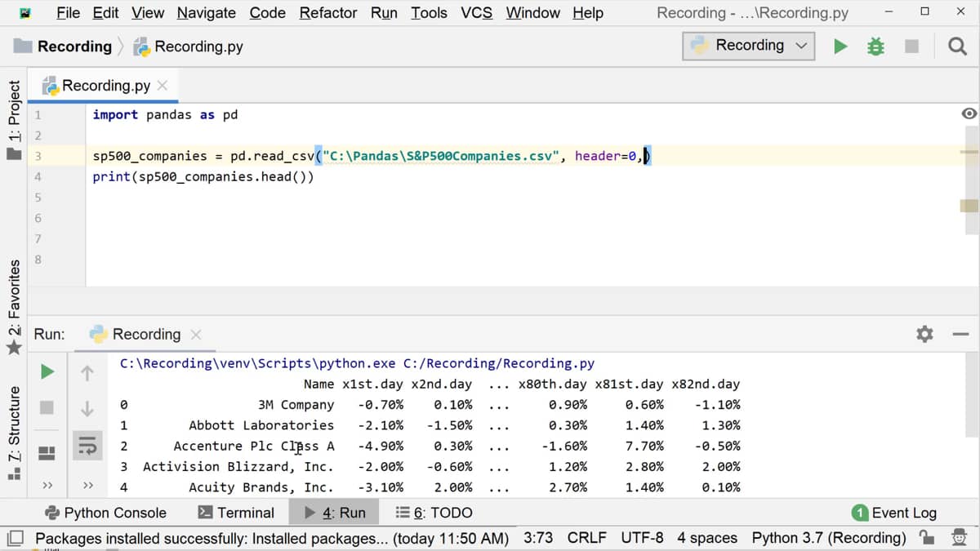Open the Code menu
The image size is (980, 551).
(x=268, y=13)
